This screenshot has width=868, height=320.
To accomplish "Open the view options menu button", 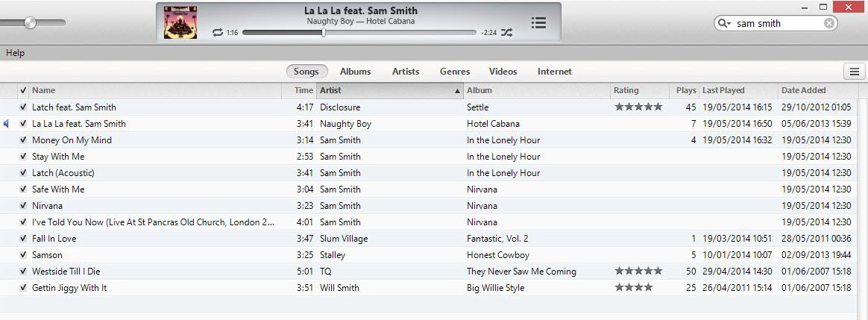I will click(854, 72).
